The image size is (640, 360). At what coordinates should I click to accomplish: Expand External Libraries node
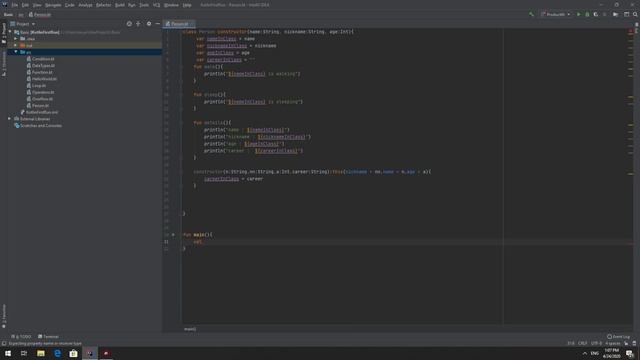(x=9, y=119)
